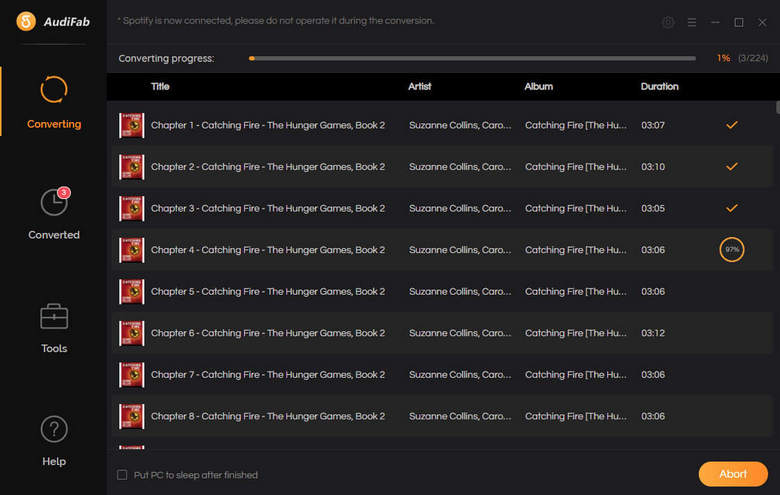Enable Put PC to sleep after finished
Image resolution: width=780 pixels, height=495 pixels.
pos(122,475)
